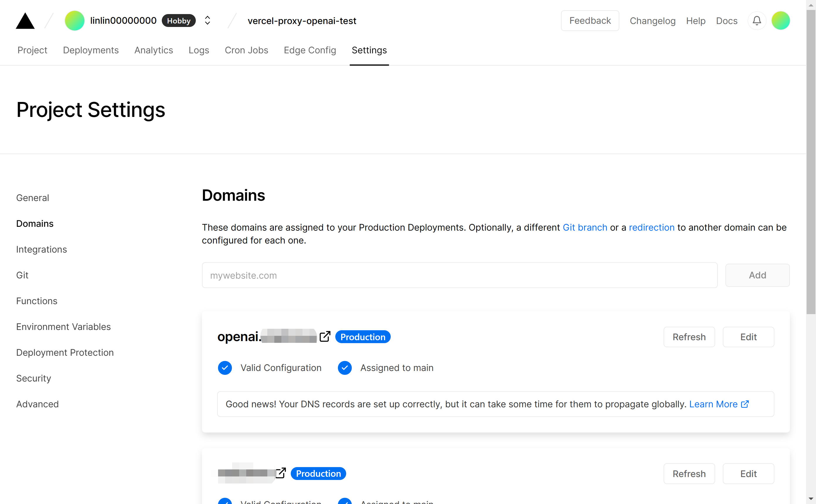Go to the Deployment Protection settings
The width and height of the screenshot is (816, 504).
point(65,352)
